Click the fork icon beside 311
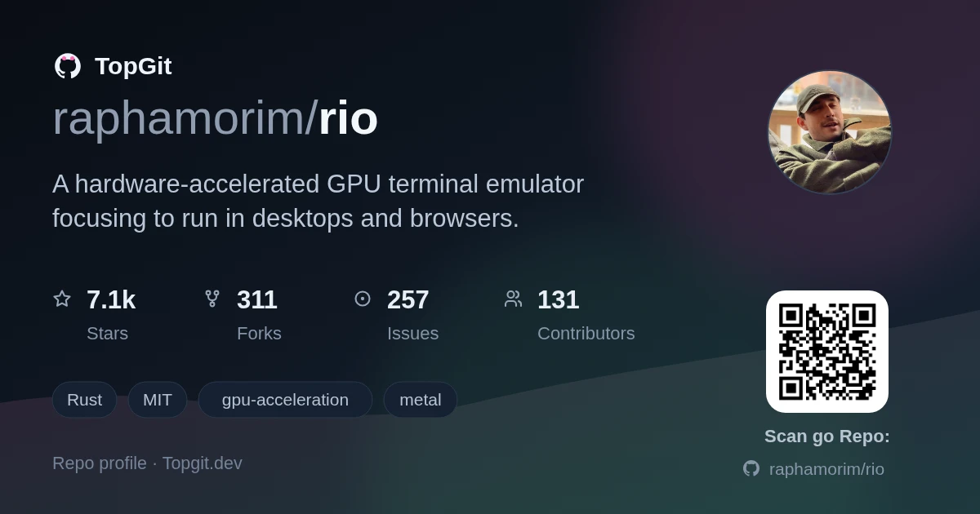 (x=212, y=299)
